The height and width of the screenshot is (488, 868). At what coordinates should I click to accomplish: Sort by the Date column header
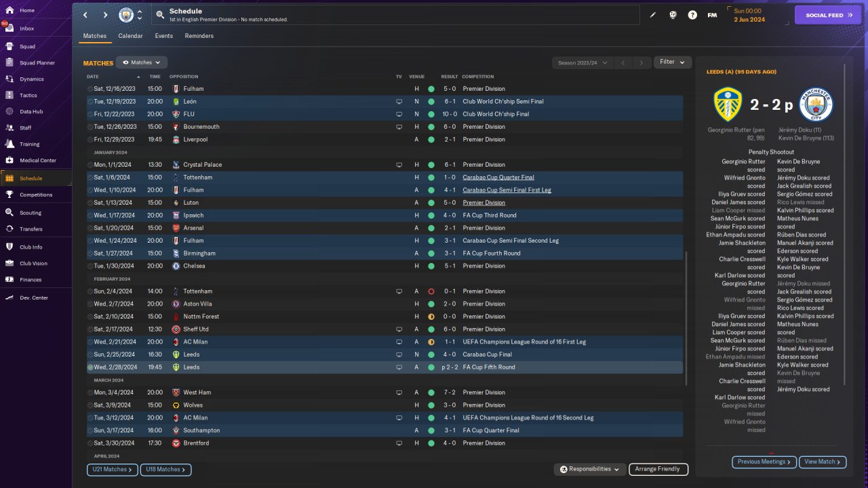point(93,77)
